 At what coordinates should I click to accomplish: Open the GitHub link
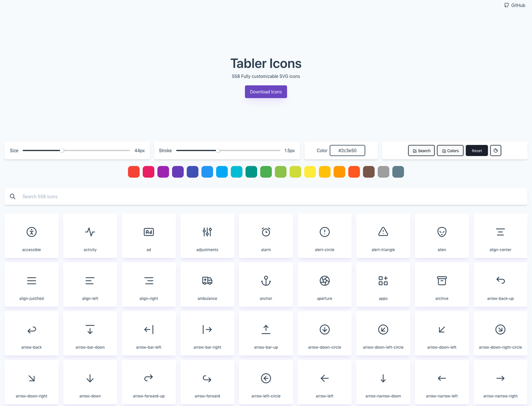[515, 5]
